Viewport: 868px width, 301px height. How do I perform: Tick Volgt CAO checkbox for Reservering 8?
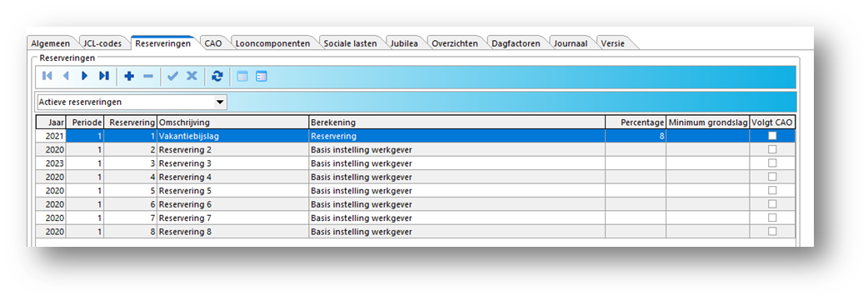point(772,231)
